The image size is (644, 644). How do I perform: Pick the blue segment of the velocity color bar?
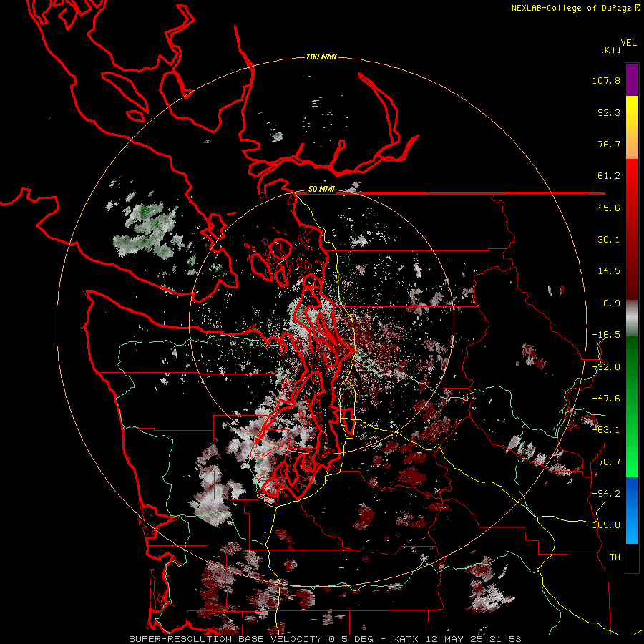point(632,510)
